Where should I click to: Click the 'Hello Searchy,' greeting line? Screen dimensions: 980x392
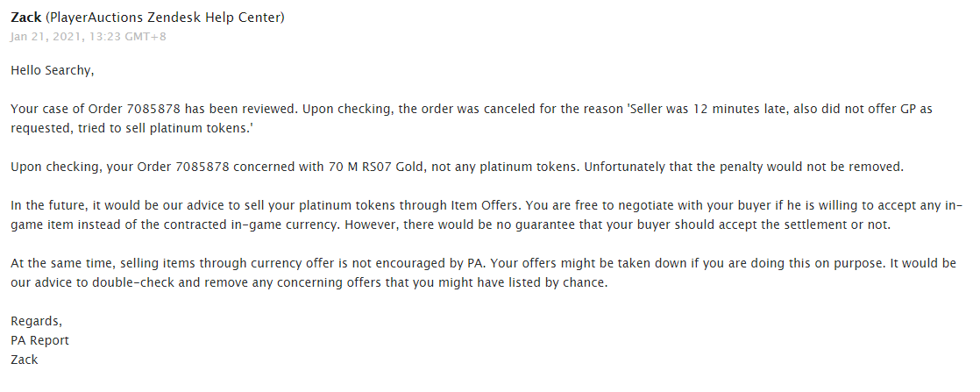(52, 71)
